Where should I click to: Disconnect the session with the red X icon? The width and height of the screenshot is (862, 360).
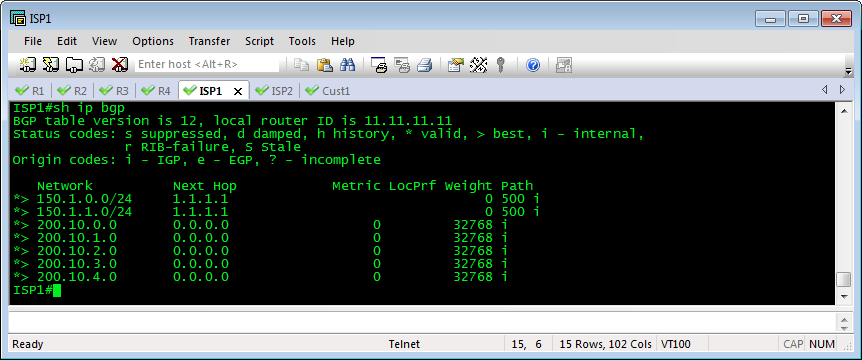tap(120, 64)
